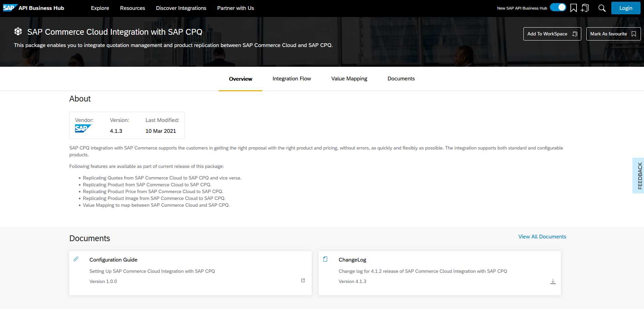Download the ChangeLog document
The width and height of the screenshot is (644, 313).
tap(553, 281)
